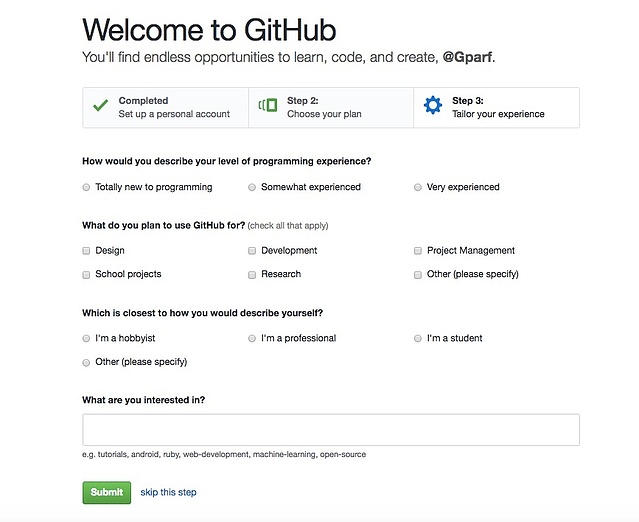Viewport: 639px width, 522px height.
Task: Check the Design checkbox
Action: pyautogui.click(x=86, y=251)
